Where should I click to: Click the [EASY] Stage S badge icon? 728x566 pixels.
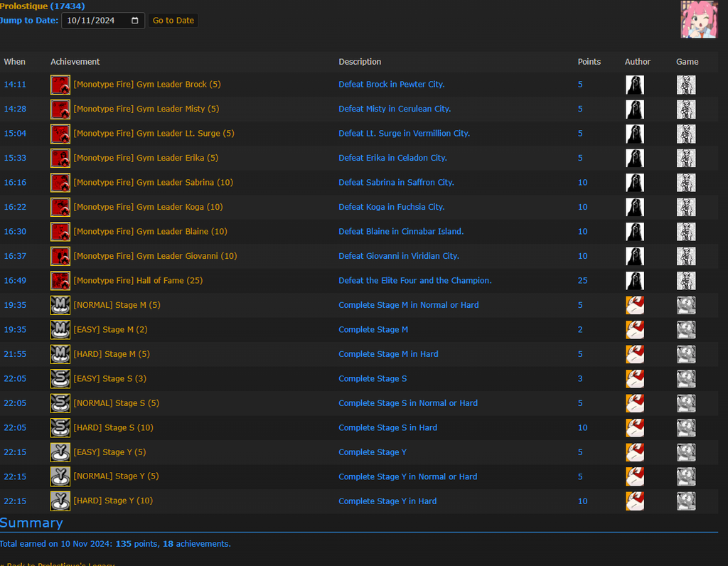(x=60, y=379)
